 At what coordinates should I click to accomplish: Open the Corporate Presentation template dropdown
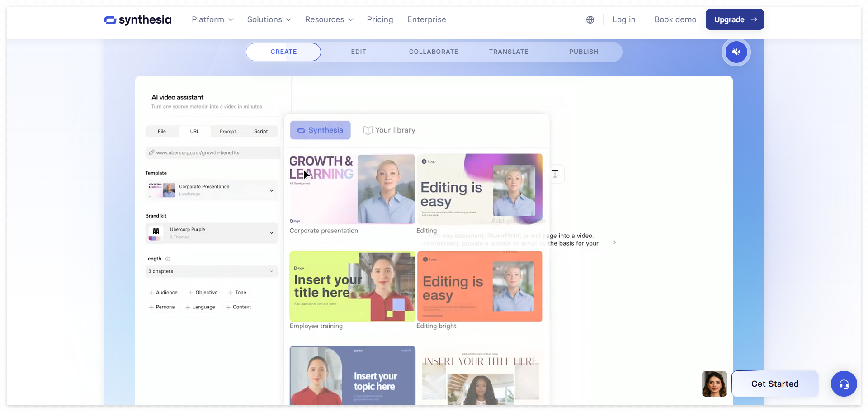click(212, 190)
